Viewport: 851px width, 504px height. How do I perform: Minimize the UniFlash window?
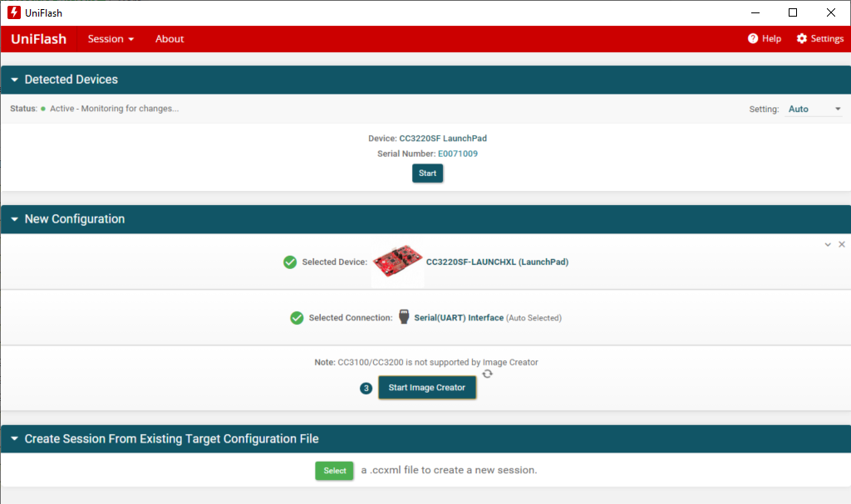(755, 12)
